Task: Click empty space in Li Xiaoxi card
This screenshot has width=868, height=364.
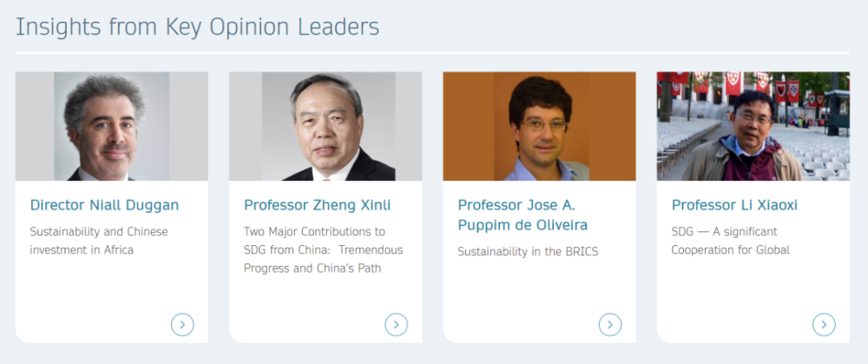Action: (738, 295)
